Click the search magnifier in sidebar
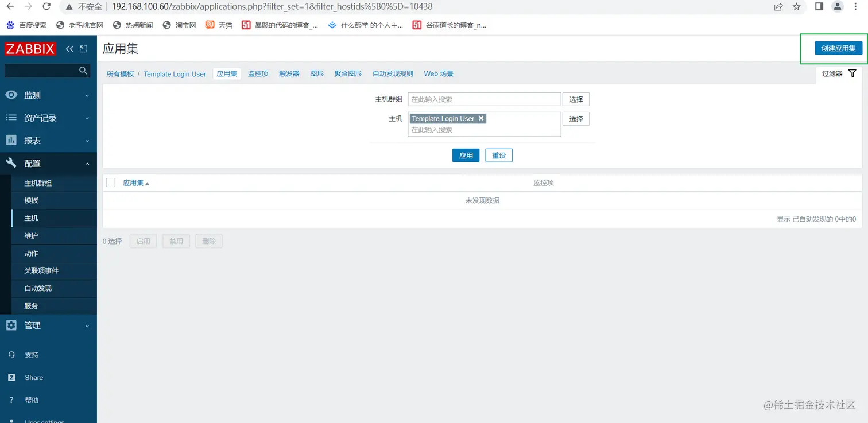The height and width of the screenshot is (423, 868). [83, 71]
